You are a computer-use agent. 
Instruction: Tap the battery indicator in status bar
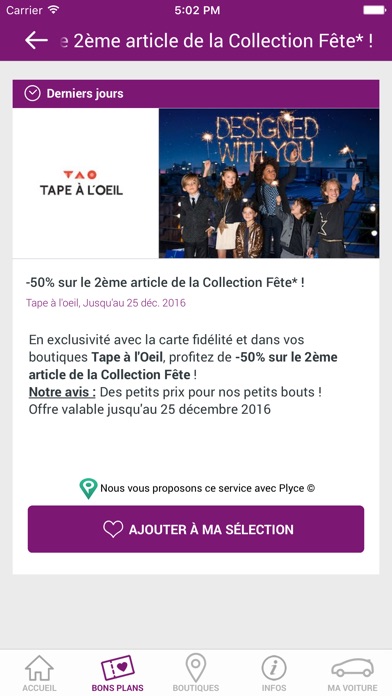[x=374, y=10]
